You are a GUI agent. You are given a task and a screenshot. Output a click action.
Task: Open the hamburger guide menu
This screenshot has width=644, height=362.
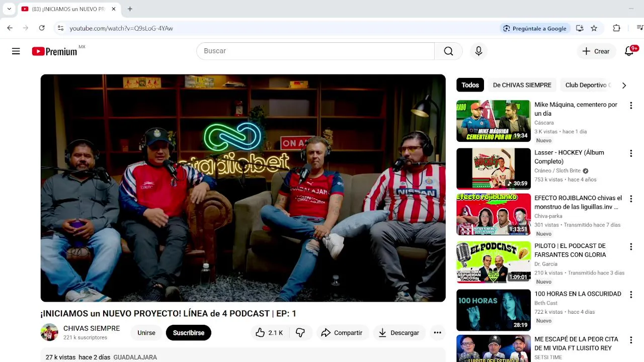click(x=16, y=51)
